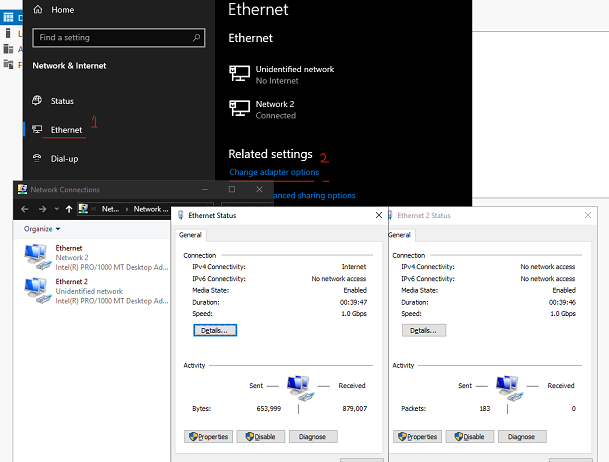Click the Ethernet sidebar monitor icon
The height and width of the screenshot is (462, 609).
[37, 129]
